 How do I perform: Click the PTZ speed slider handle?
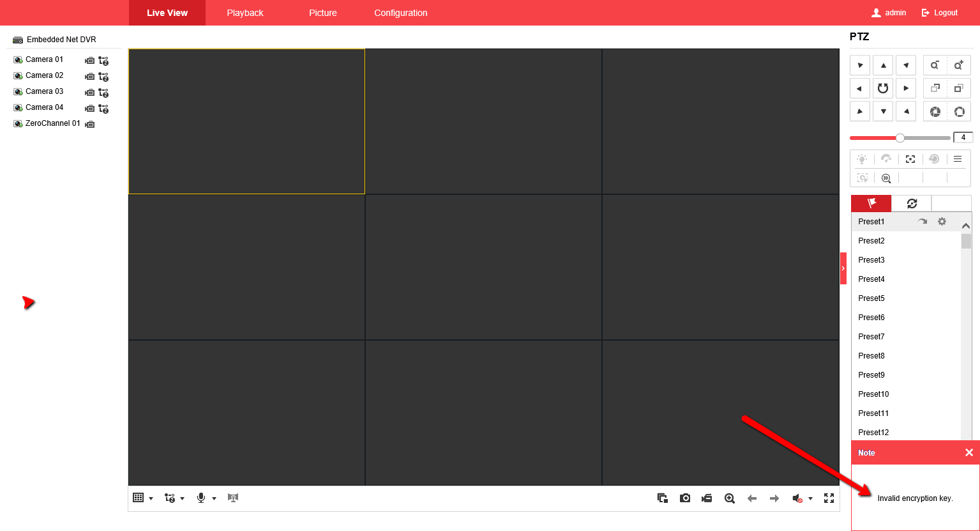900,137
